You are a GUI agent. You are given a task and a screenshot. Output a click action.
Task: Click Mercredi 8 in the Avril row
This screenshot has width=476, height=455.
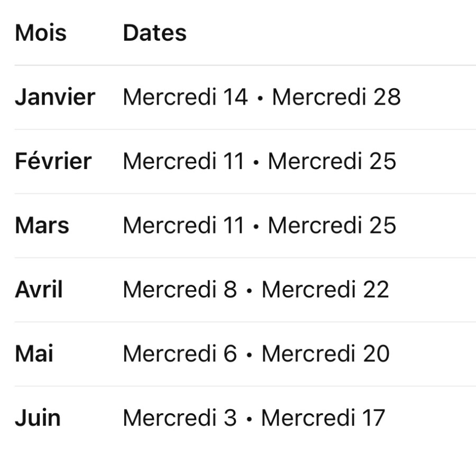180,290
